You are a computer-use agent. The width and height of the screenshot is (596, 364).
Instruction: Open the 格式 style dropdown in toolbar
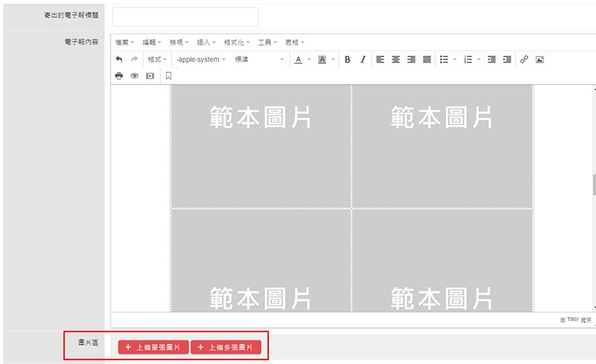(157, 60)
